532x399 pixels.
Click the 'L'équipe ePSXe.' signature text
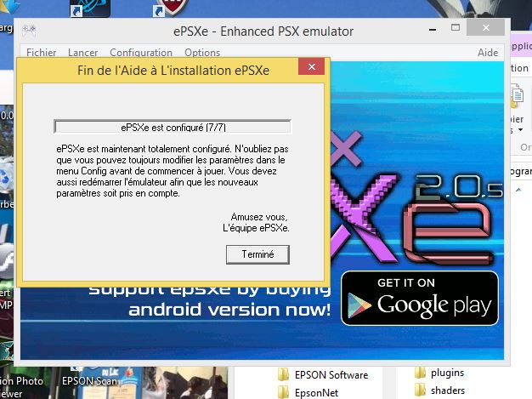point(256,228)
